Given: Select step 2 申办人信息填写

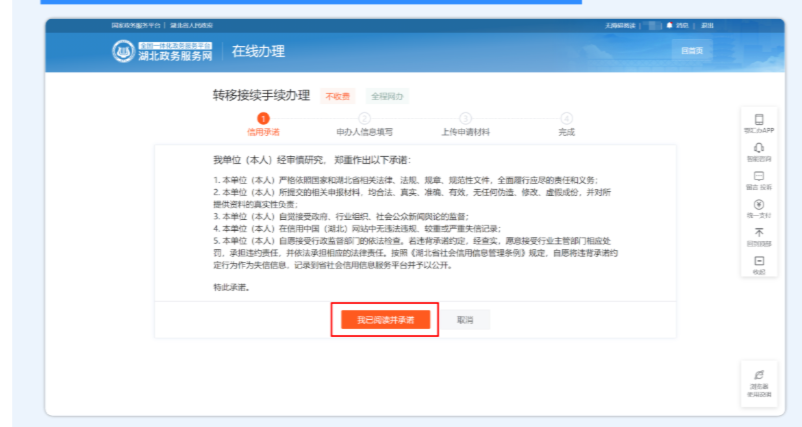Looking at the screenshot, I should [364, 125].
